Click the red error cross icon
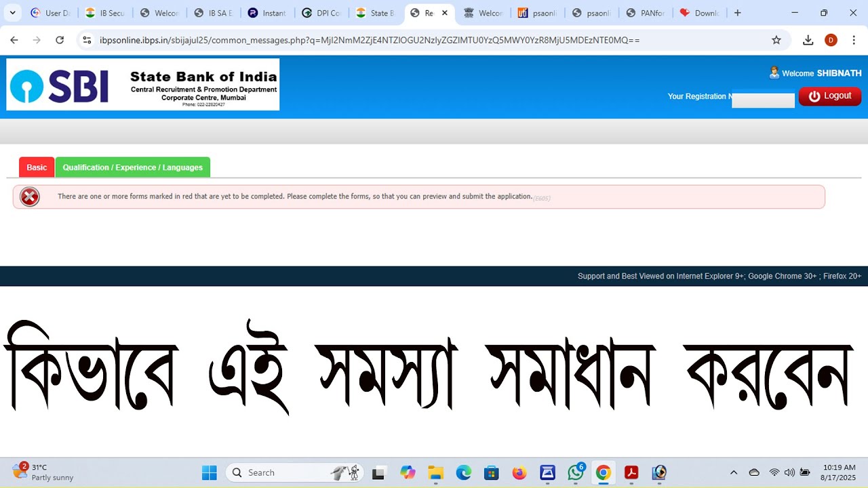Viewport: 868px width, 488px height. click(30, 197)
